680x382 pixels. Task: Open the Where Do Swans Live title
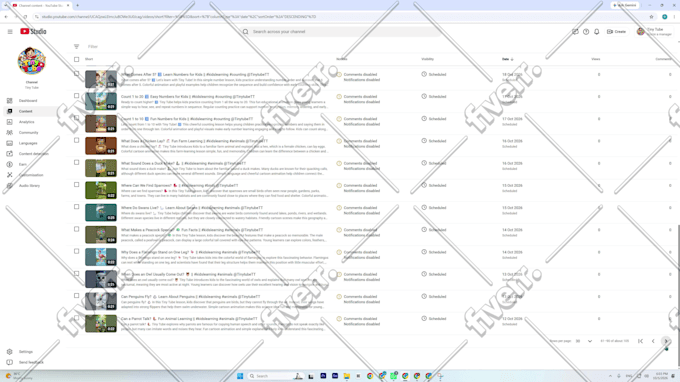(192, 208)
